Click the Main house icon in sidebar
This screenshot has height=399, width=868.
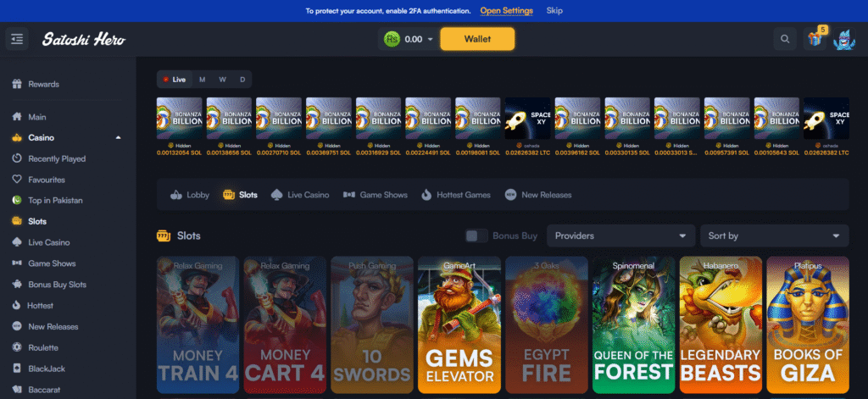[x=17, y=117]
